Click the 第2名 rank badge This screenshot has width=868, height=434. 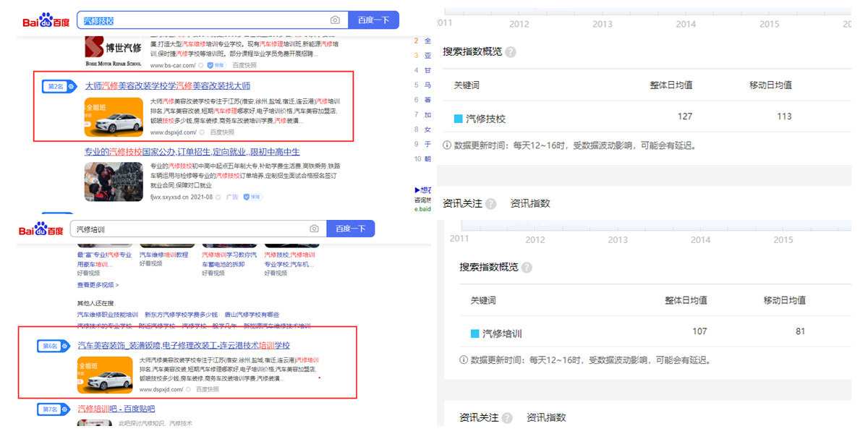(55, 87)
